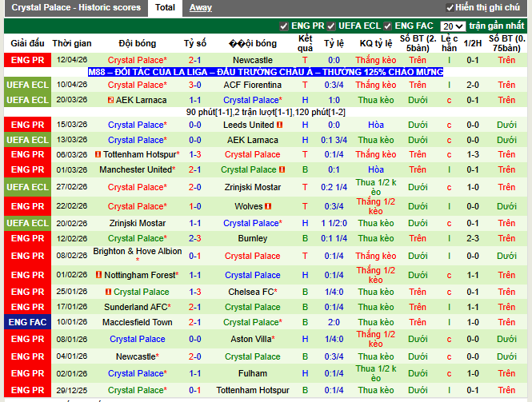
Task: Switch to the Away tab
Action: tap(200, 7)
